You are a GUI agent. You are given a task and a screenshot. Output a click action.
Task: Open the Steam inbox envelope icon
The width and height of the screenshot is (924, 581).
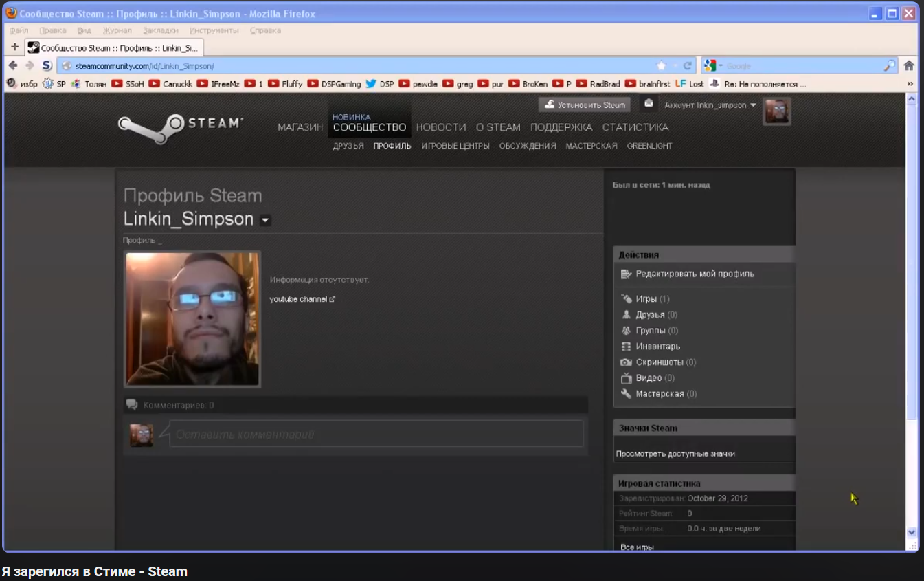click(649, 103)
